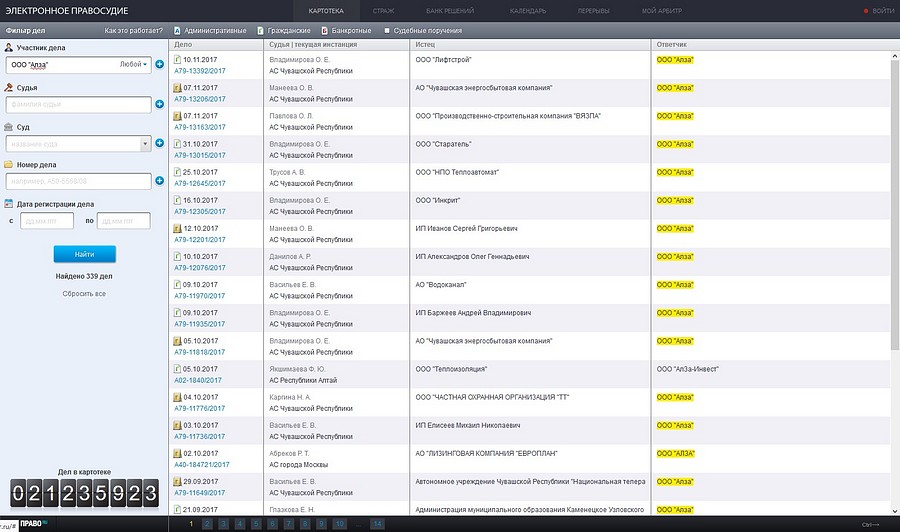900x532 pixels.
Task: Click the Сбросить все reset link
Action: pyautogui.click(x=84, y=293)
